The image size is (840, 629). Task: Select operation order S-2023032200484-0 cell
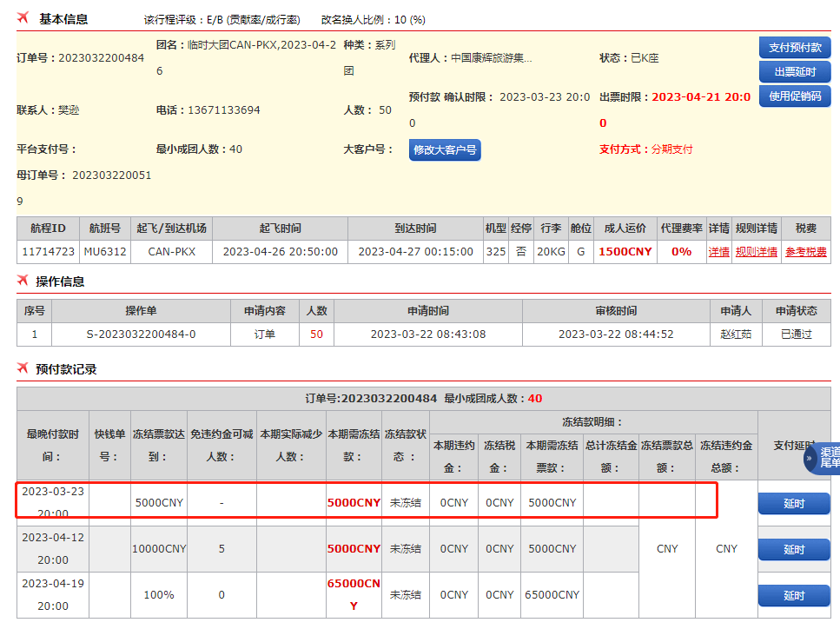click(141, 334)
